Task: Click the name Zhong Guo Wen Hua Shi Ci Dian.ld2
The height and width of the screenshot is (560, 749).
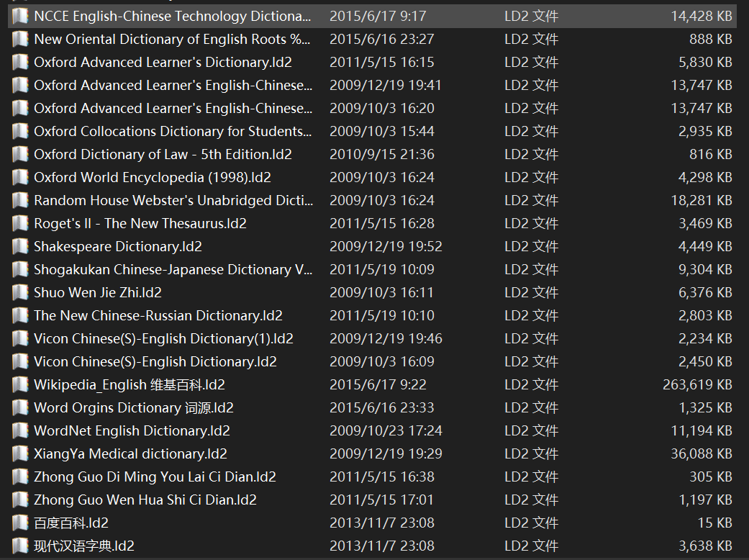Action: (x=145, y=500)
